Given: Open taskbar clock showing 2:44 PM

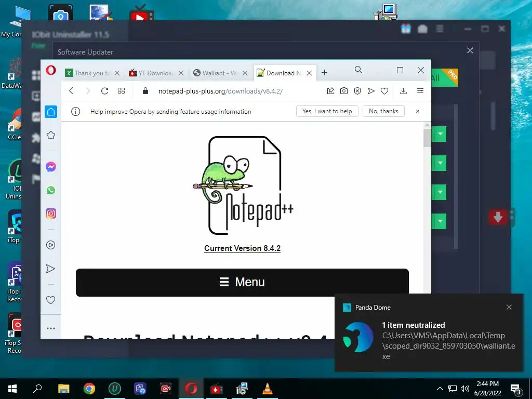Looking at the screenshot, I should tap(487, 389).
